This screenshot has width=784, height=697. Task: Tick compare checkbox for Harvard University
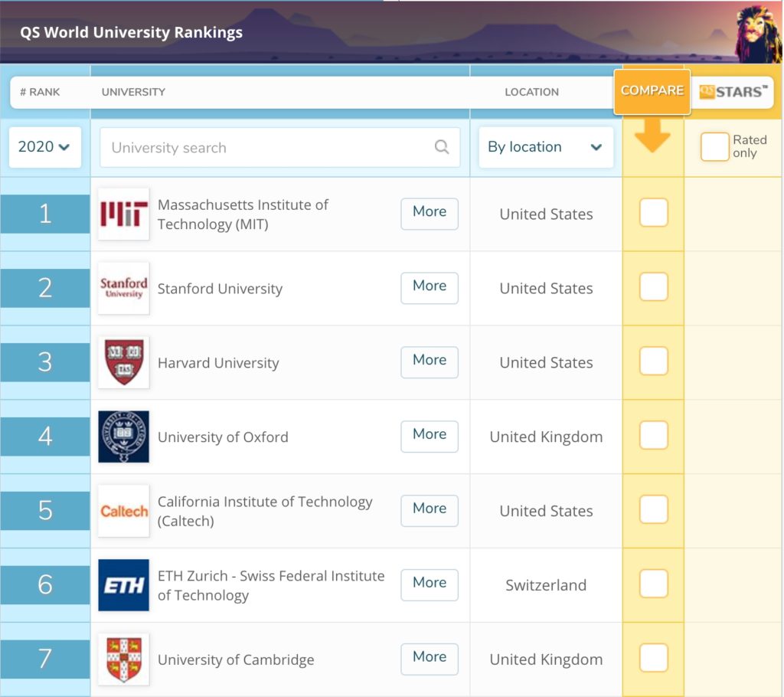[x=654, y=361]
